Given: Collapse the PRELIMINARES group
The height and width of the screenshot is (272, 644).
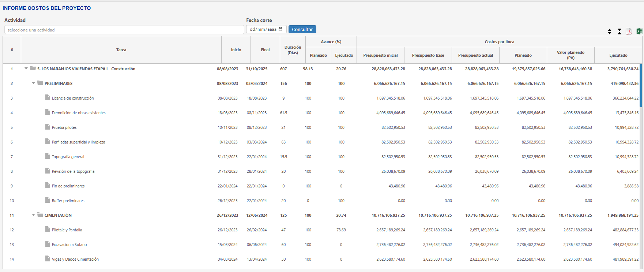Looking at the screenshot, I should click(33, 83).
